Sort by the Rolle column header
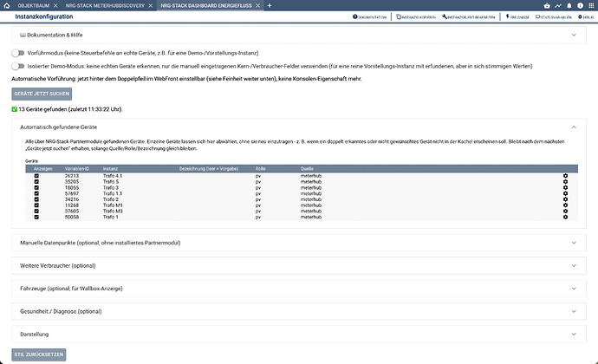 pyautogui.click(x=261, y=169)
